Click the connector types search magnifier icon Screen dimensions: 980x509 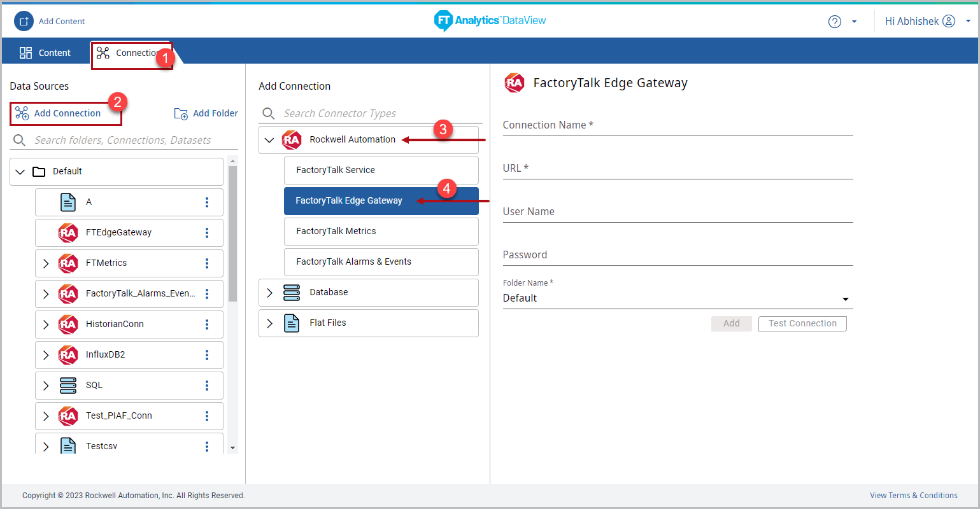point(269,113)
